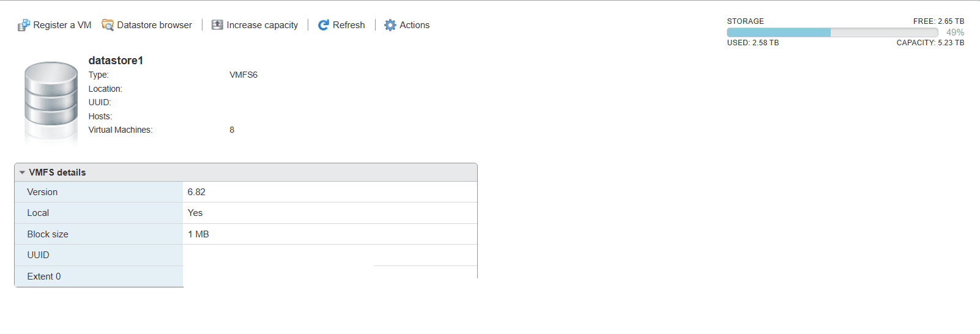The width and height of the screenshot is (980, 334).
Task: Click the USED: 2.58 TB text
Action: point(753,43)
